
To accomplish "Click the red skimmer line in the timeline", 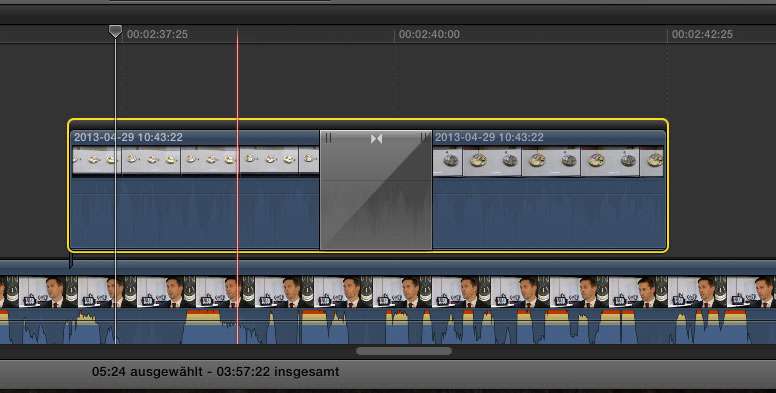I will tap(237, 186).
